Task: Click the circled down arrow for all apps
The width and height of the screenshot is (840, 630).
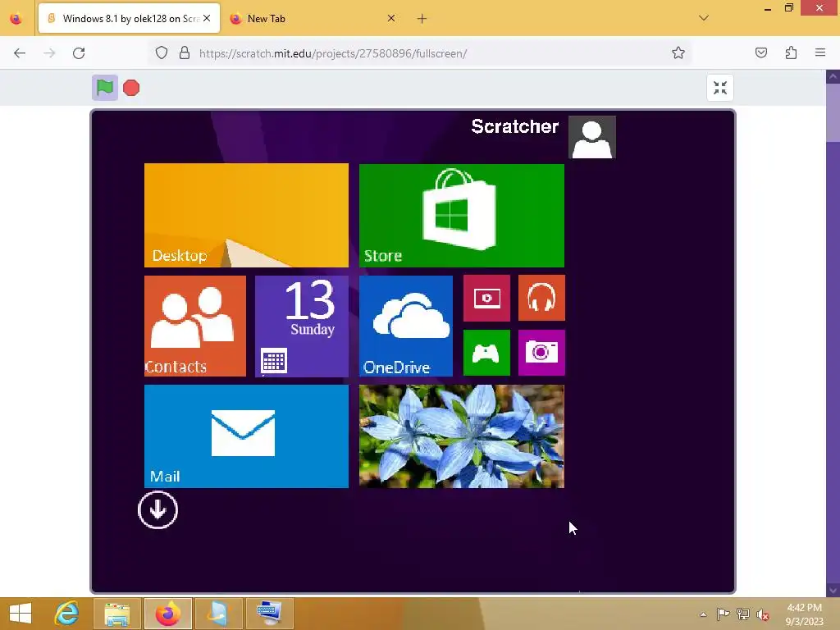Action: (157, 510)
